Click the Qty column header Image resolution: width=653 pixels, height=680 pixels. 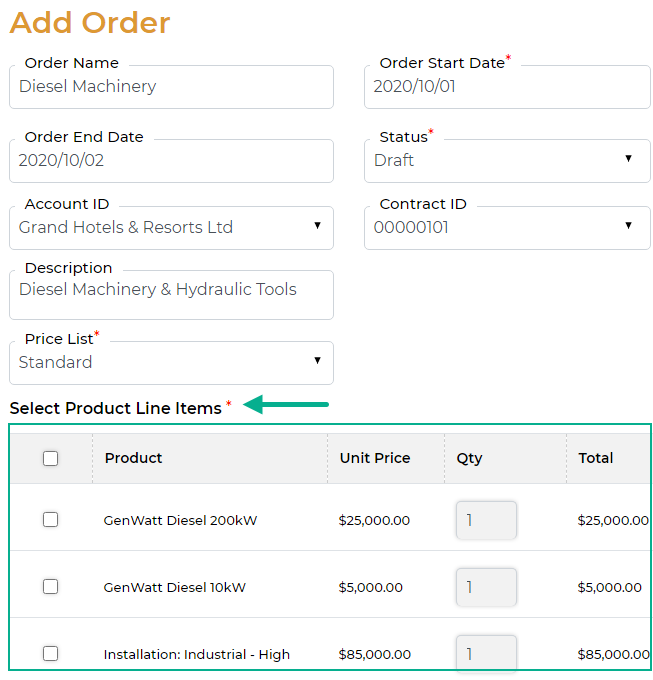click(x=469, y=458)
